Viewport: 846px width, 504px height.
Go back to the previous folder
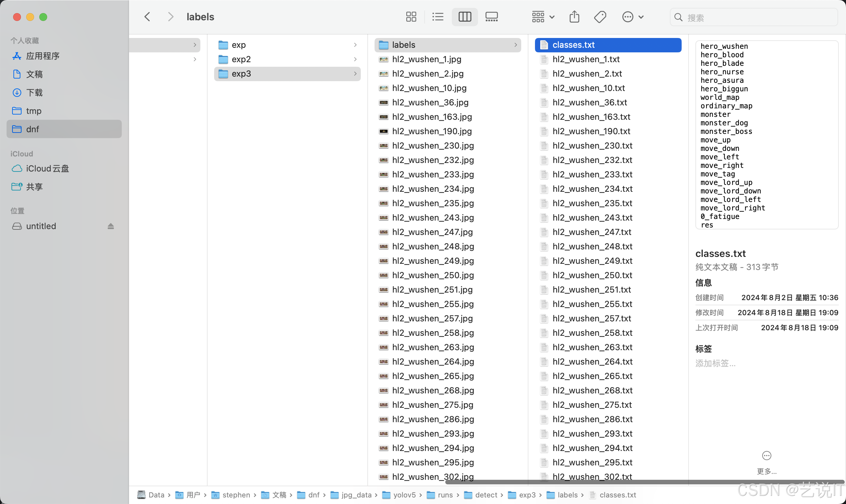(x=147, y=17)
